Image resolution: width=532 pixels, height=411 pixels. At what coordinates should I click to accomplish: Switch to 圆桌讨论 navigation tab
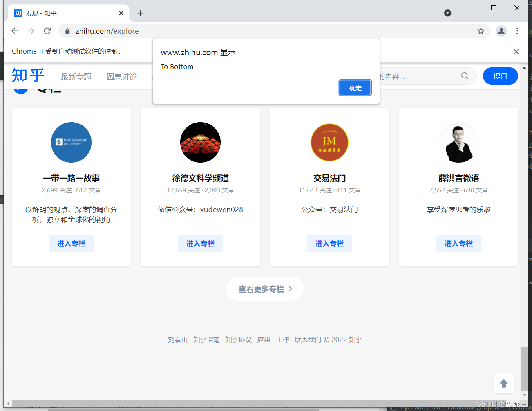point(121,76)
